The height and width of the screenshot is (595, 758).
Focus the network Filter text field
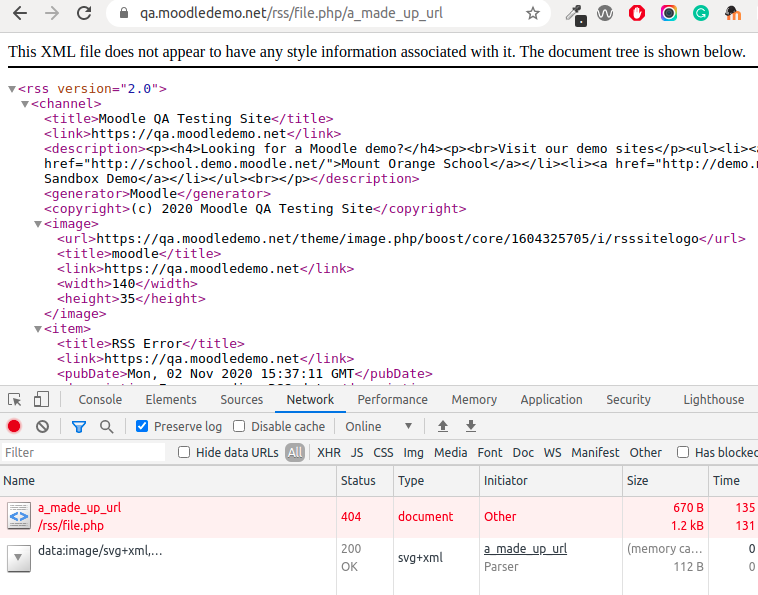pyautogui.click(x=83, y=452)
